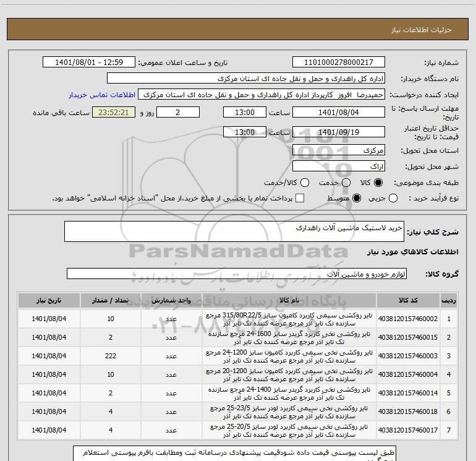Screen dimensions: 476x461
Task: Click the quantity cell in row 7
Action: (x=111, y=430)
